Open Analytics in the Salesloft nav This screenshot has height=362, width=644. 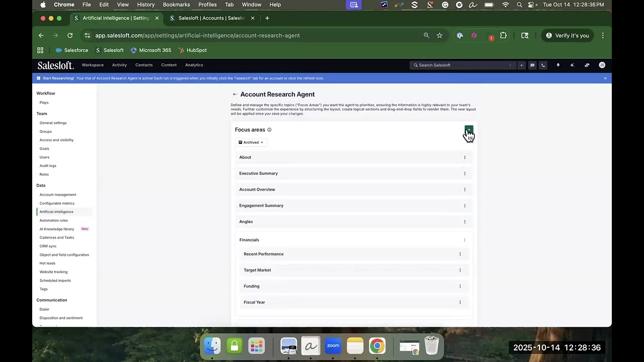pyautogui.click(x=194, y=65)
